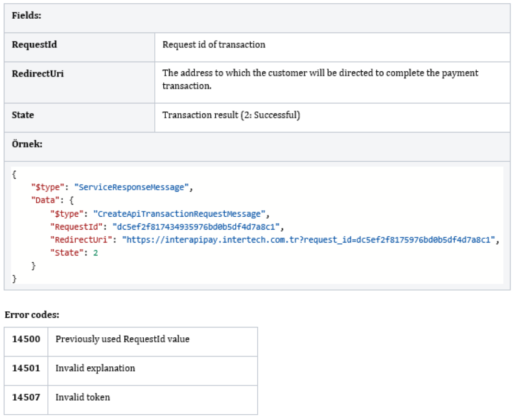Click "Previously used RequestId value" description
This screenshot has height=420, width=517.
(122, 339)
